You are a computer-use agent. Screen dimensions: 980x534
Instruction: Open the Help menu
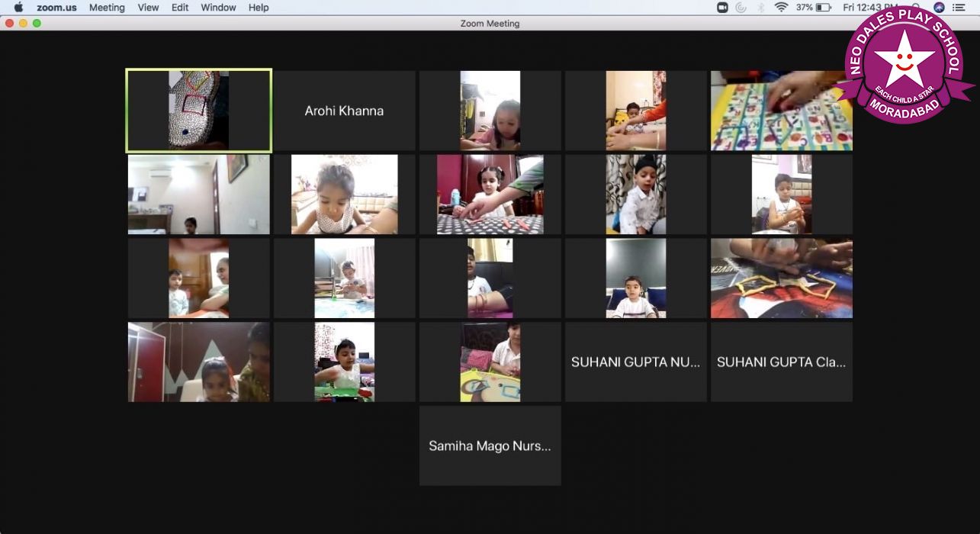click(259, 8)
